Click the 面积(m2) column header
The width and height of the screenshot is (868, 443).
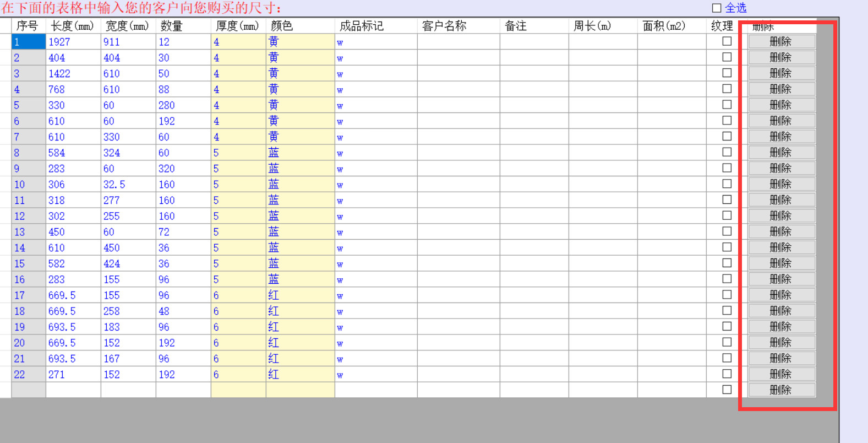[x=672, y=26]
